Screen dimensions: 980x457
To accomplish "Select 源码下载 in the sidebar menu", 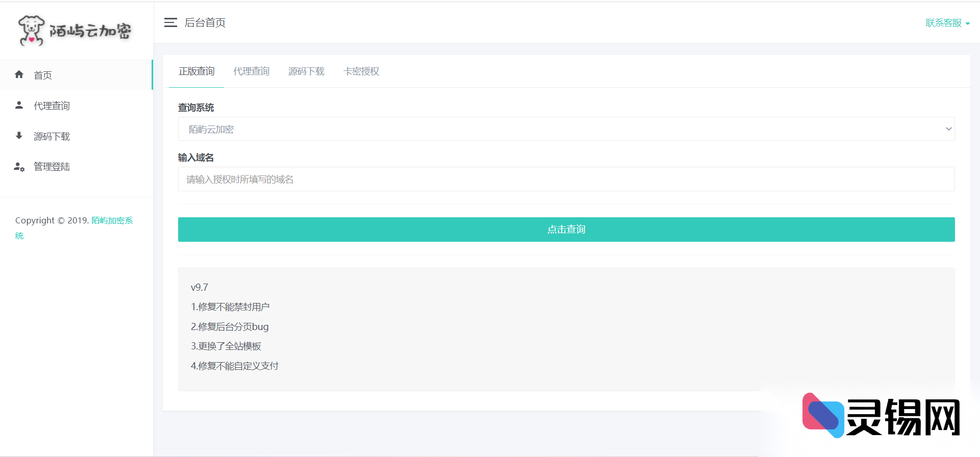I will pos(52,137).
